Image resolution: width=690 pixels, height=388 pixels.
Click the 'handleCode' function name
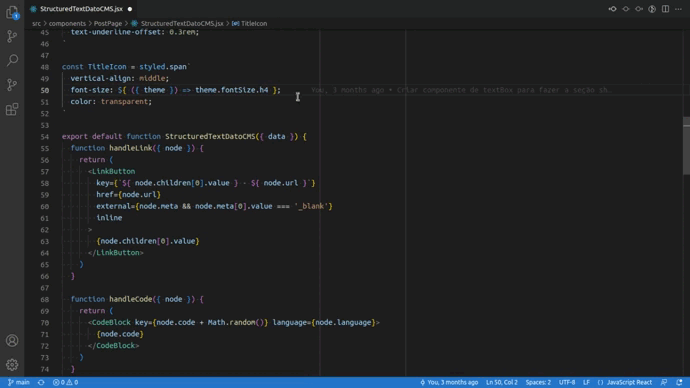131,299
